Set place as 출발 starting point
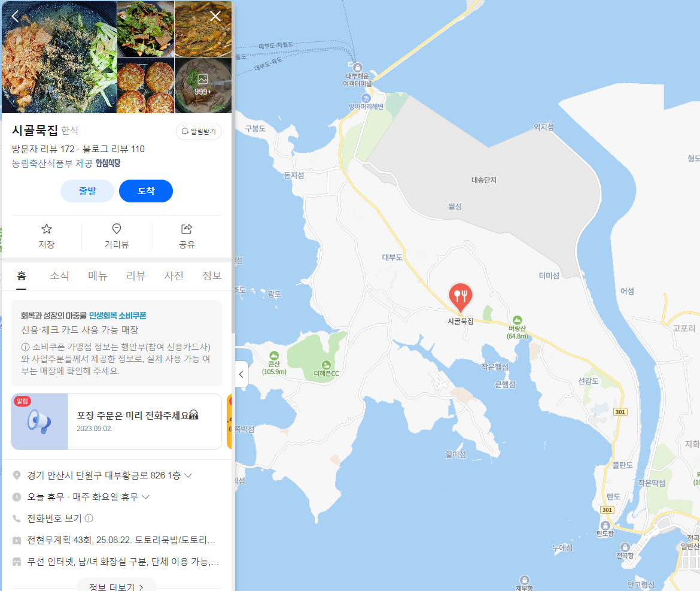700x591 pixels. [87, 191]
